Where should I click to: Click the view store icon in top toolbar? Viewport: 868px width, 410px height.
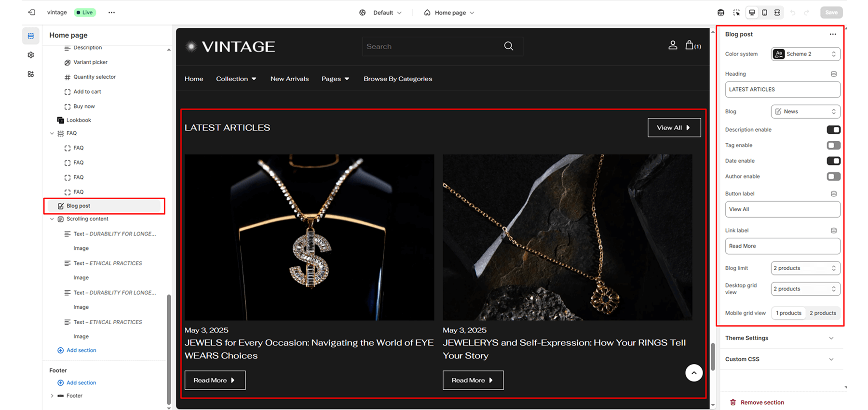[x=721, y=13]
